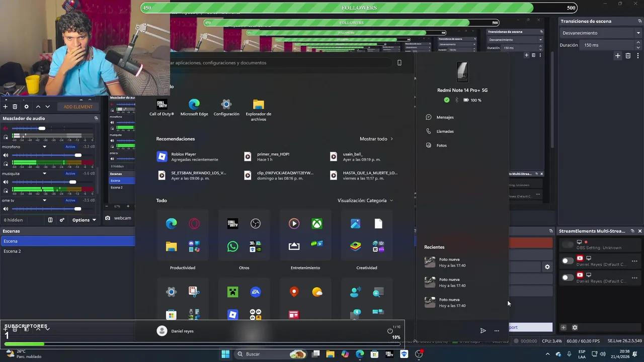Click ADD ELEMENT button
The height and width of the screenshot is (362, 644).
(x=78, y=107)
